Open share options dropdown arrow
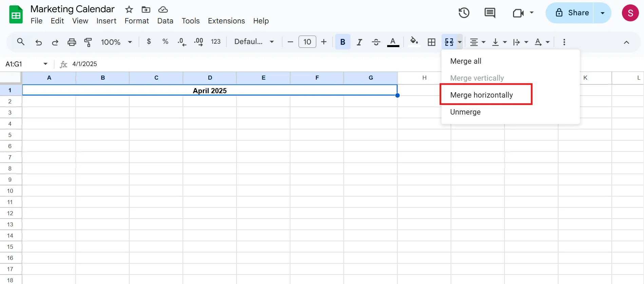Screen dimensions: 644x284 click(603, 13)
